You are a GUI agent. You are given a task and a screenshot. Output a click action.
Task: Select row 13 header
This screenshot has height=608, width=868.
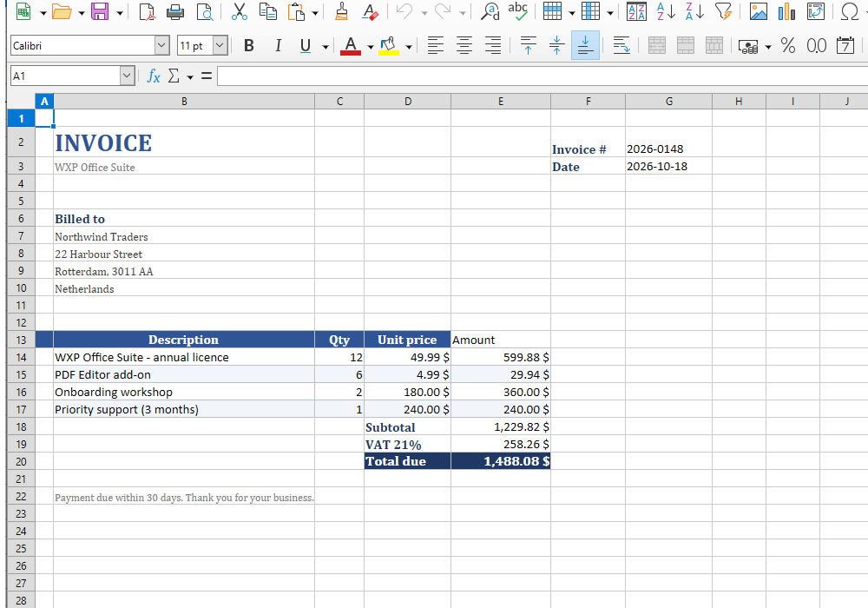point(21,340)
